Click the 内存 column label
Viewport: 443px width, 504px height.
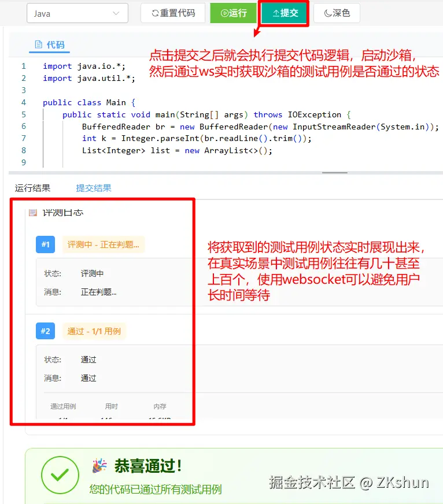coord(160,406)
